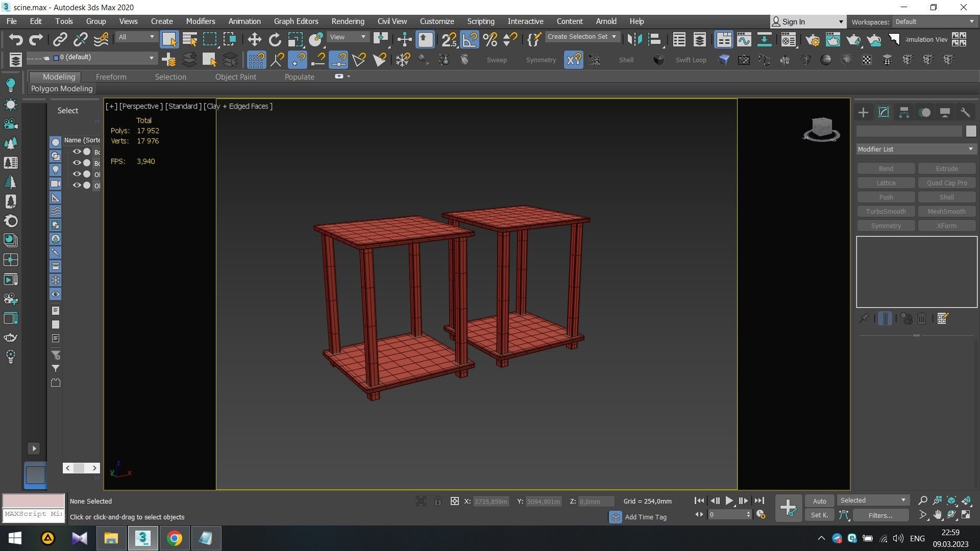Open the Utilities wrench panel
The image size is (980, 551).
pos(965,113)
